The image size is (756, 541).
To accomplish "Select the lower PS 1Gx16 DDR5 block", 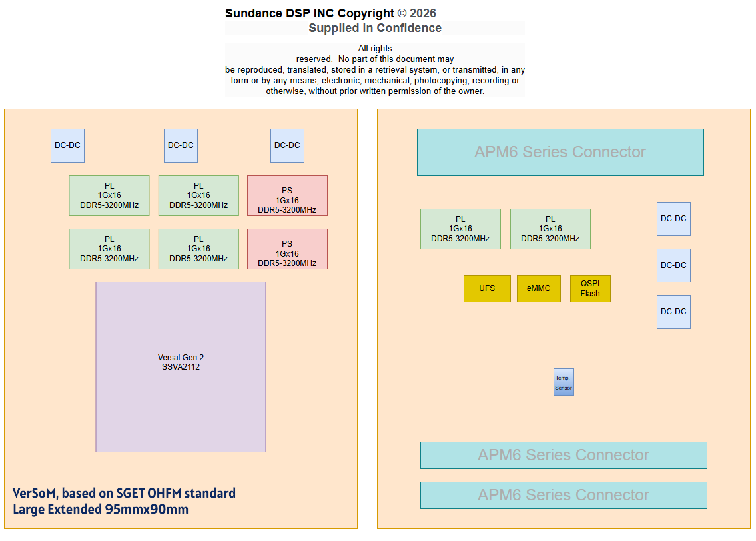I will pyautogui.click(x=287, y=249).
